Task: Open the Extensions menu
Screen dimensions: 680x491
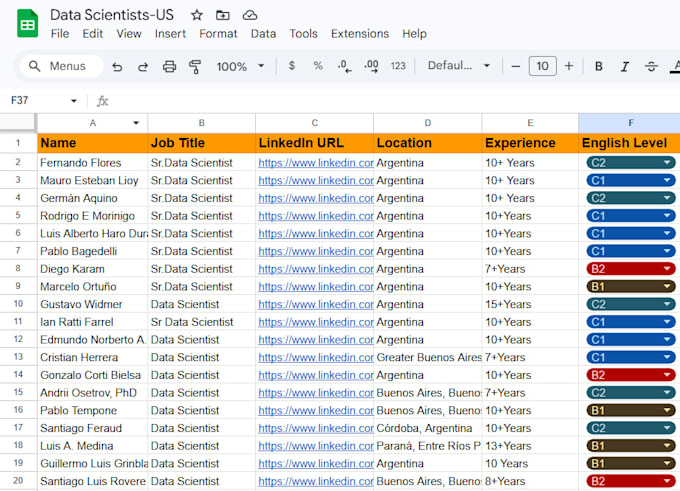Action: (360, 34)
